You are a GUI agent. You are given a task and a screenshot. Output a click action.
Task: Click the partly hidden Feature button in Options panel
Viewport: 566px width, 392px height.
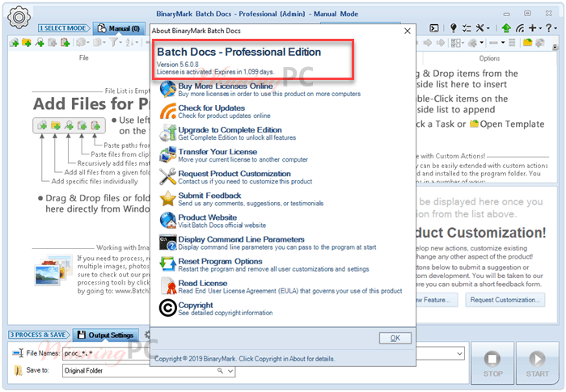tap(437, 300)
